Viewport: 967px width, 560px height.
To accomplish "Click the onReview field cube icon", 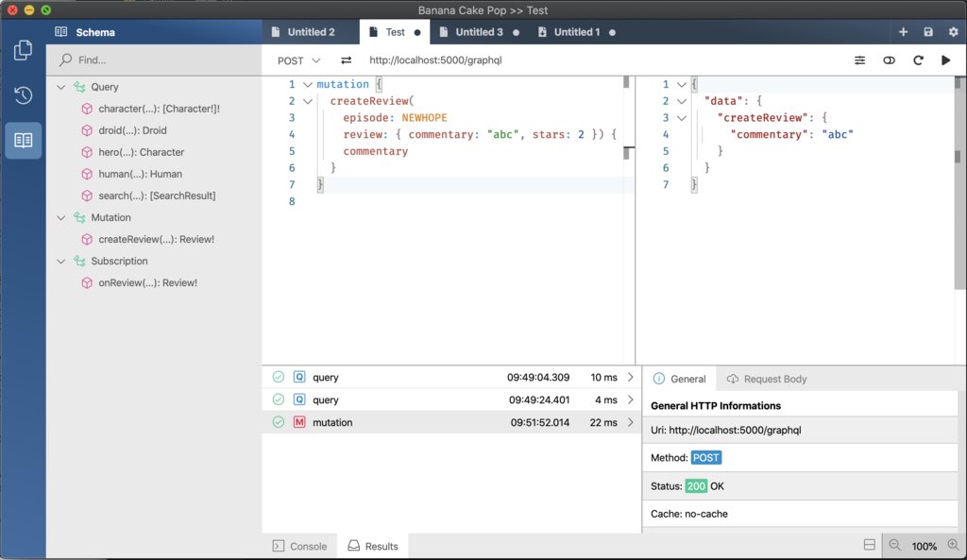I will (87, 283).
